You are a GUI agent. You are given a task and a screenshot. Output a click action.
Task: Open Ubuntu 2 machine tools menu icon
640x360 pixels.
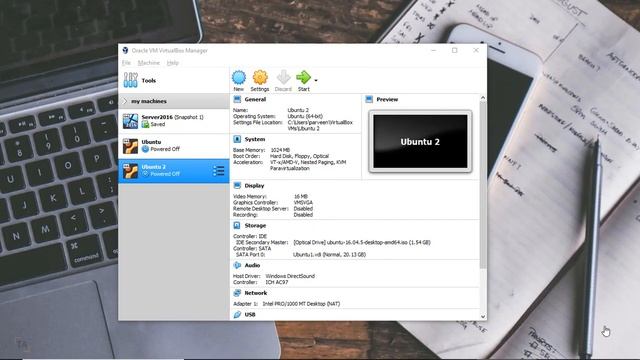(x=219, y=171)
